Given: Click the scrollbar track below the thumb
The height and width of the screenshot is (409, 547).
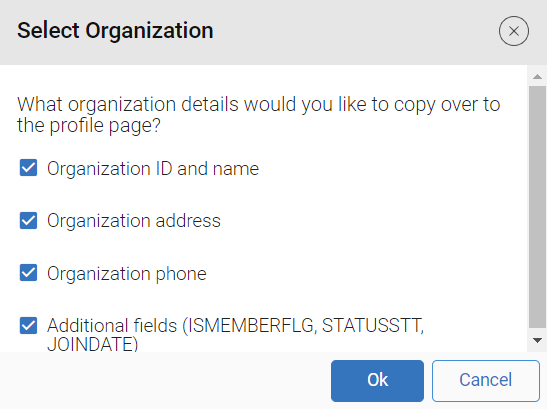Looking at the screenshot, I should (x=537, y=330).
